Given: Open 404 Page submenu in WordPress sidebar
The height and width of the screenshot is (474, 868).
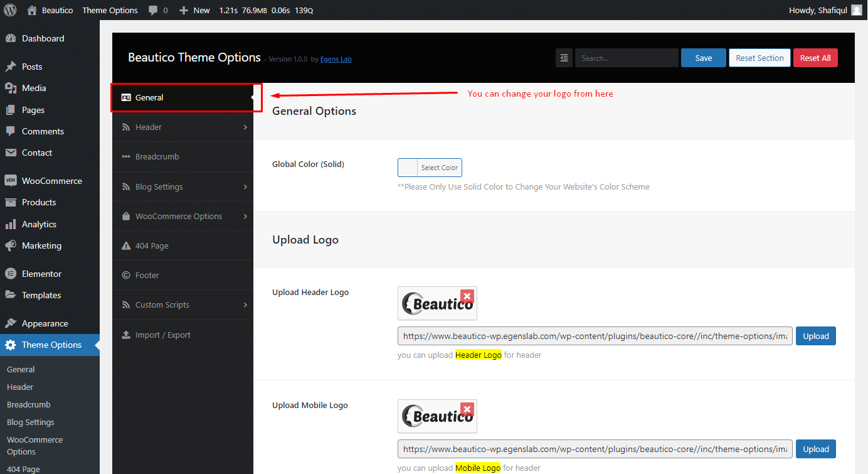Looking at the screenshot, I should pyautogui.click(x=23, y=469).
